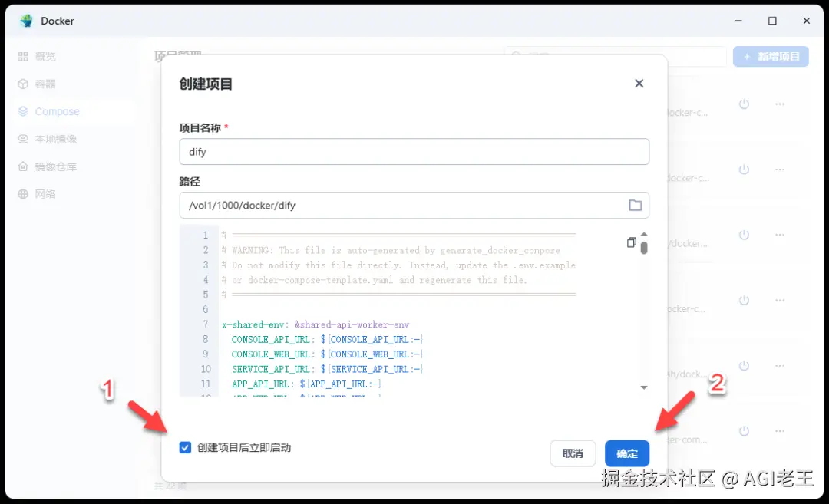829x504 pixels.
Task: Copy compose code with the copy icon
Action: (x=631, y=242)
